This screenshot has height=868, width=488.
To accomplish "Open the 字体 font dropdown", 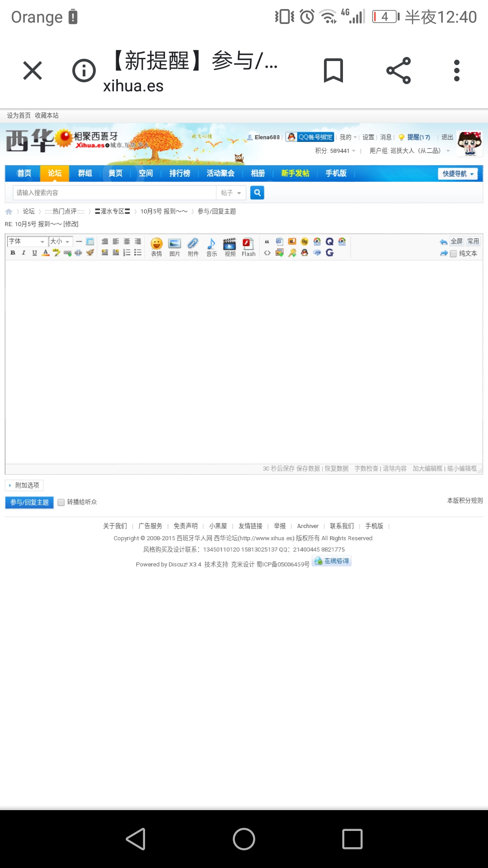I will coord(27,241).
